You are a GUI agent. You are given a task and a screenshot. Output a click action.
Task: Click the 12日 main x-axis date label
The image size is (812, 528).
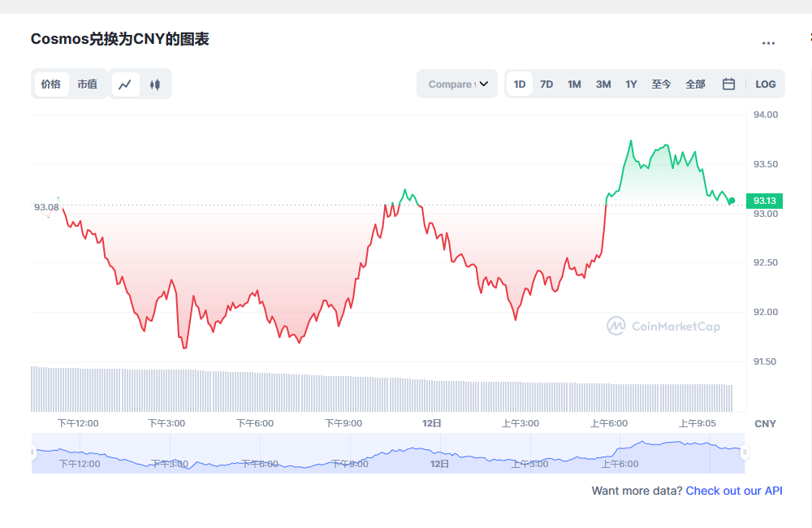pos(431,423)
